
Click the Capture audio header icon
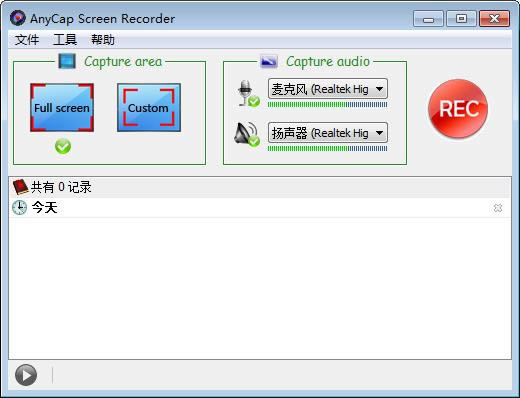point(269,61)
